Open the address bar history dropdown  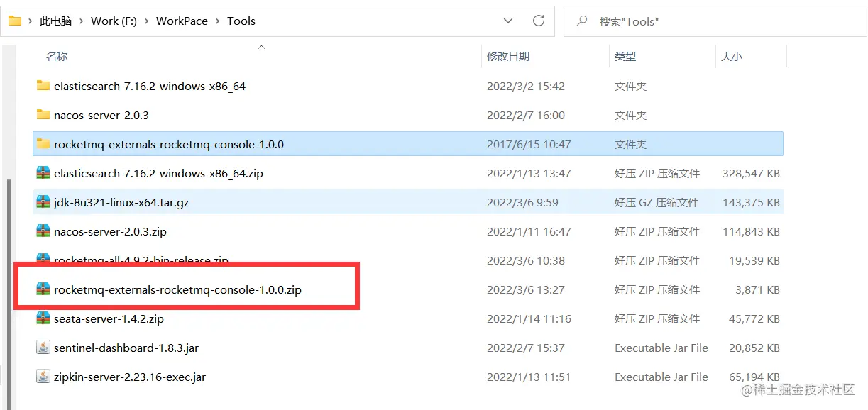tap(508, 21)
